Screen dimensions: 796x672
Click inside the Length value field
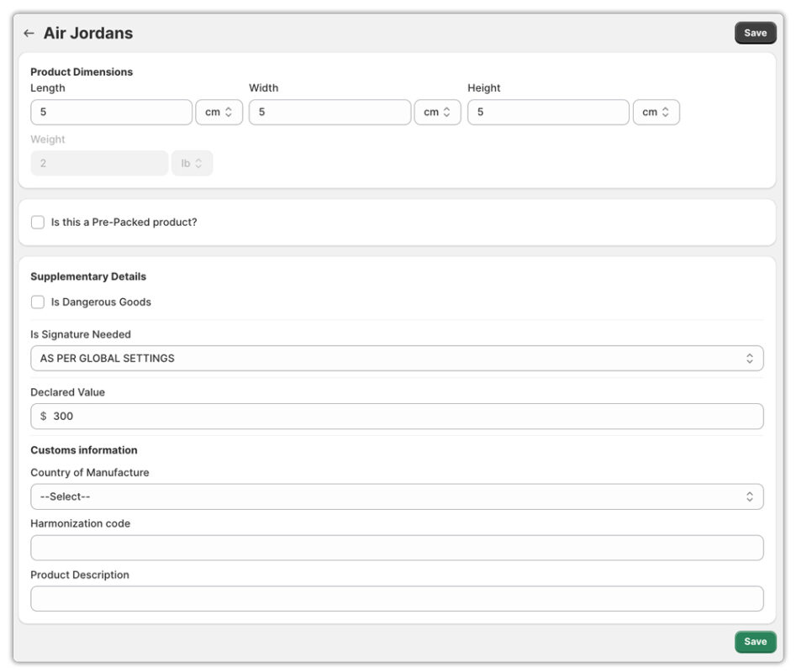pyautogui.click(x=109, y=112)
